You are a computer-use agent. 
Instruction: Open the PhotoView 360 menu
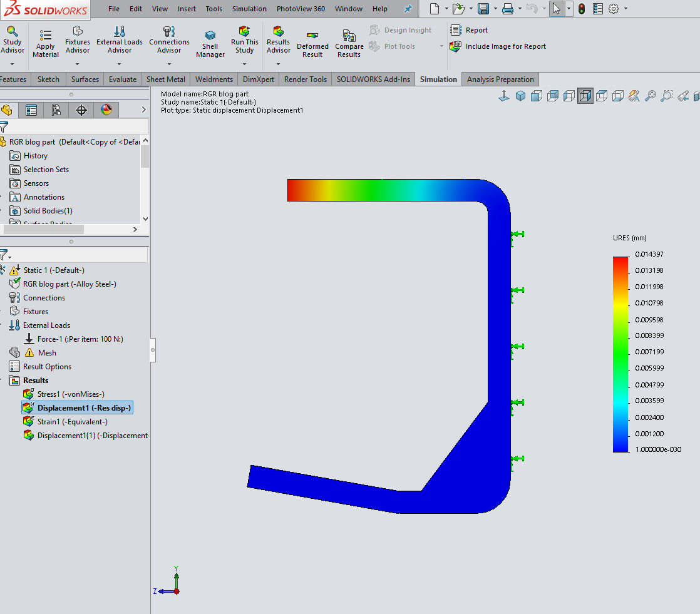pos(301,9)
